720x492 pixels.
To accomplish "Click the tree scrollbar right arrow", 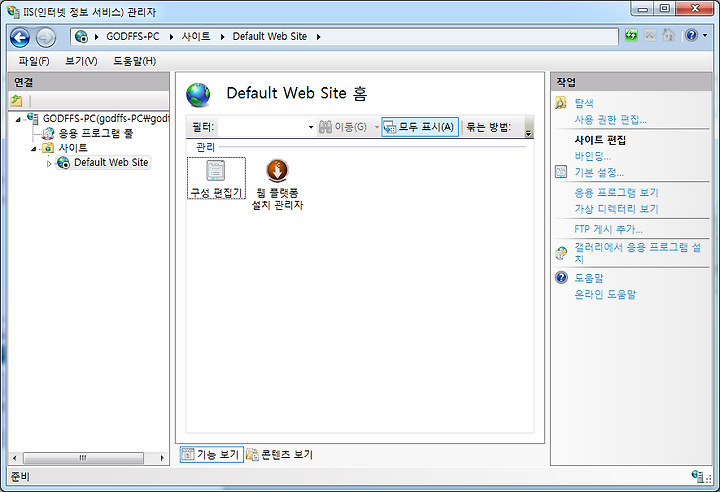I will pyautogui.click(x=162, y=458).
